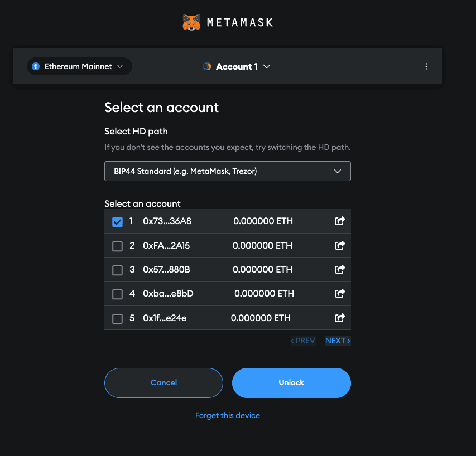Click the Forget this device link
Viewport: 476px width, 456px height.
228,415
